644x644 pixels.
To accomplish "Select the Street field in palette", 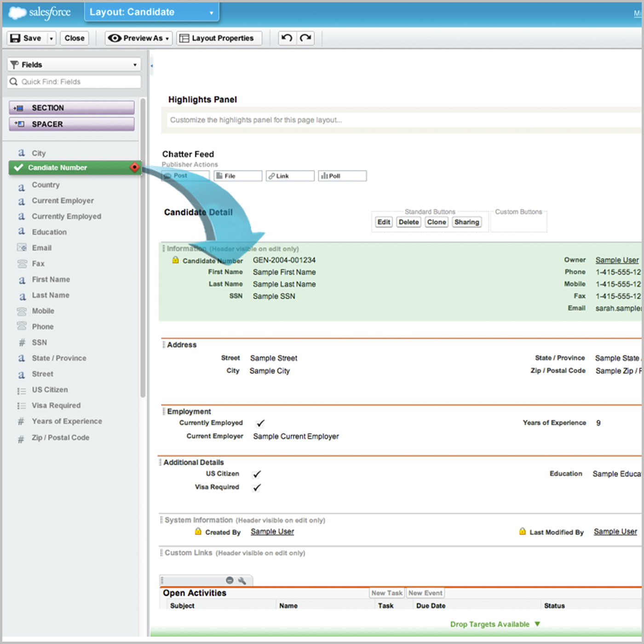I will coord(42,374).
